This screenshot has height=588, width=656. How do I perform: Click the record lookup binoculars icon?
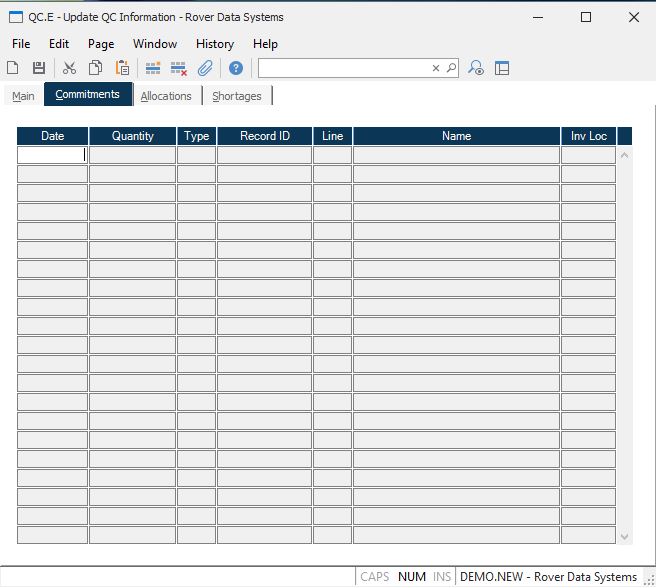477,68
